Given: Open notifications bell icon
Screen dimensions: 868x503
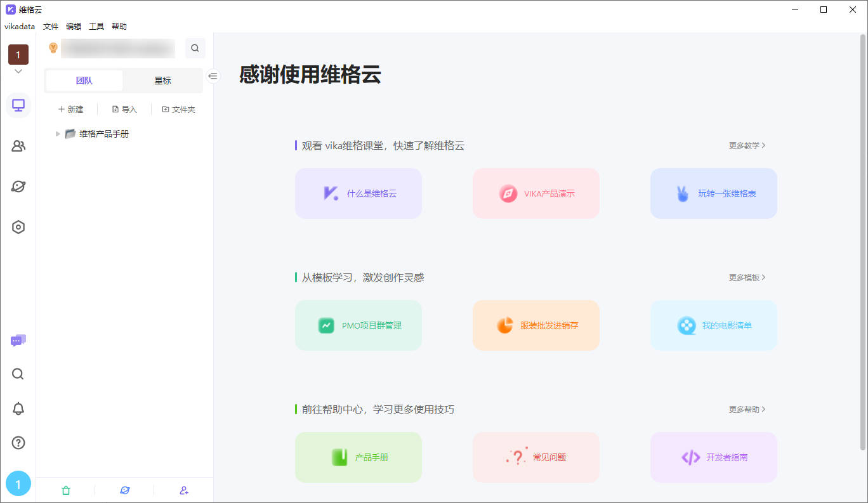Looking at the screenshot, I should 18,408.
